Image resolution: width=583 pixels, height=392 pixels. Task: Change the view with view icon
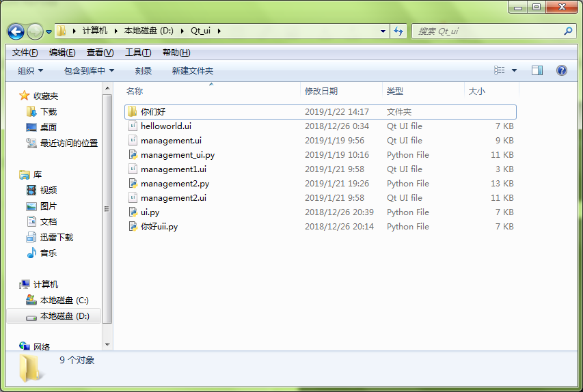pyautogui.click(x=500, y=70)
